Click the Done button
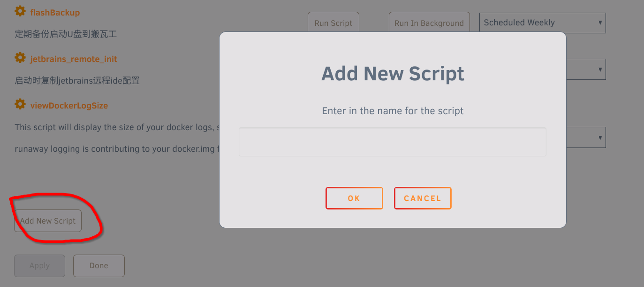The image size is (644, 287). click(x=98, y=266)
